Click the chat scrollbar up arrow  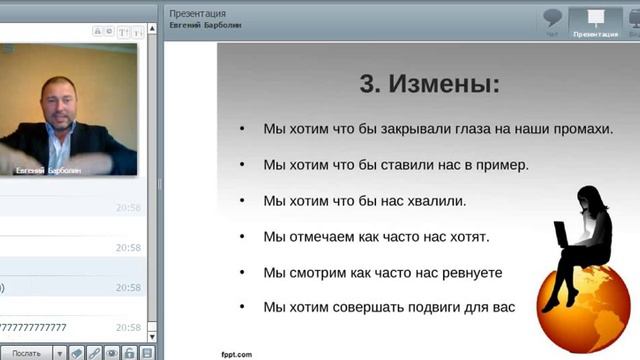point(152,28)
